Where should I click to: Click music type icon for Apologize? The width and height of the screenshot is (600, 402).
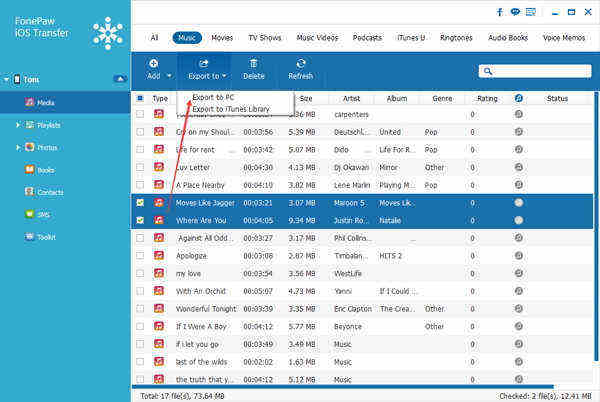[x=159, y=256]
